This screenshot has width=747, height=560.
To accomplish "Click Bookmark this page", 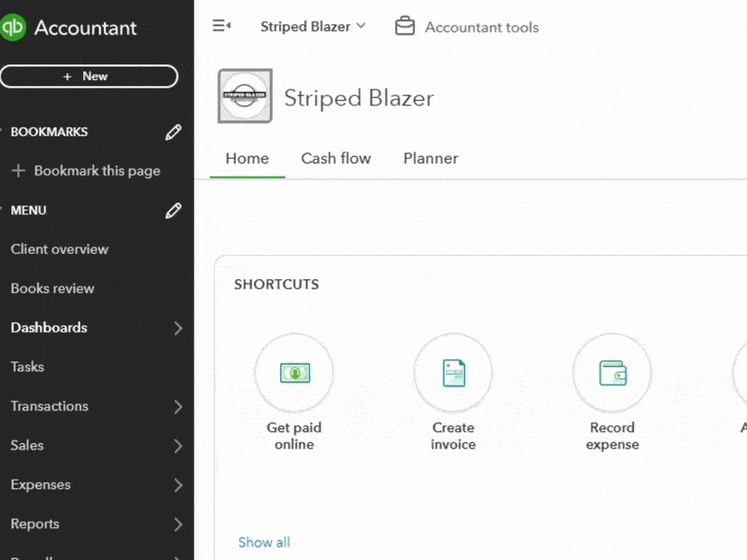I will tap(97, 171).
